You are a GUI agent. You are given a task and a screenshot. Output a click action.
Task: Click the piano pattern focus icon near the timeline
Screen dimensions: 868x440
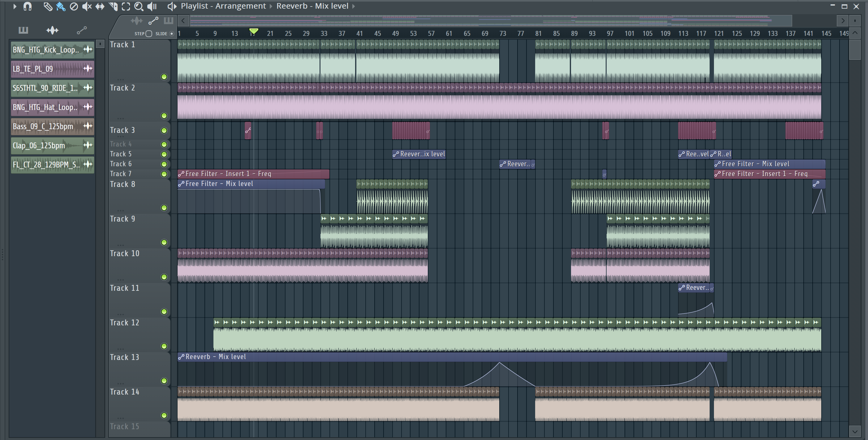coord(169,21)
